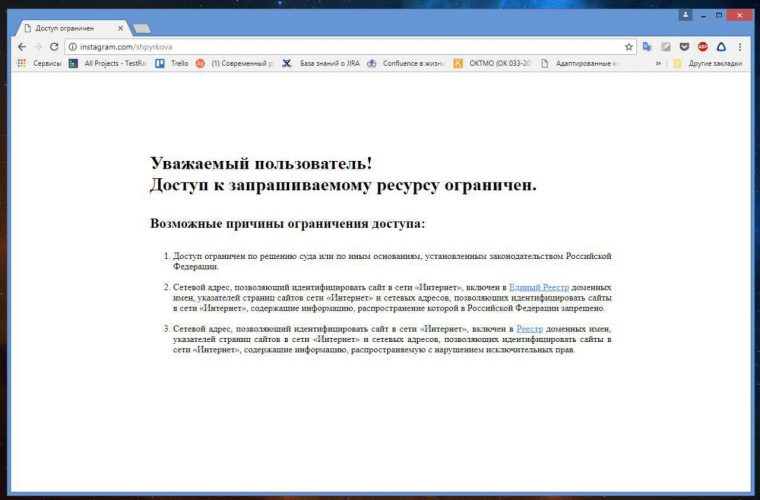Close the Доступ ограничен tab
This screenshot has width=760, height=500.
point(121,29)
